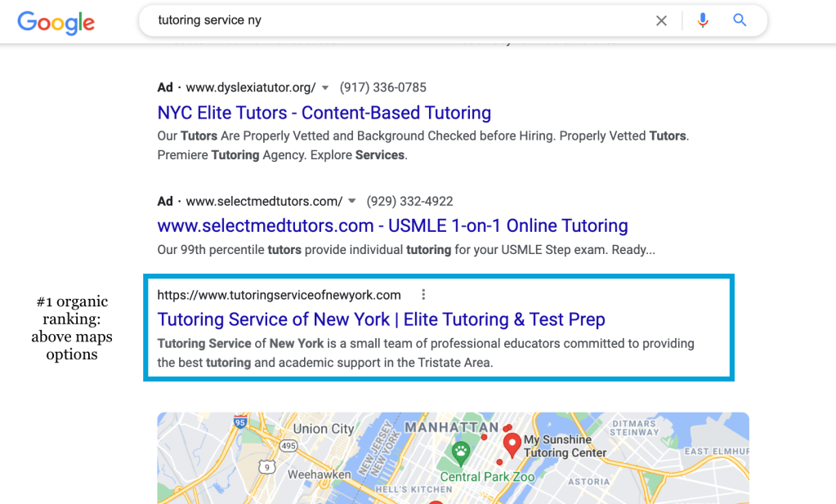Click the Union City label on map
The height and width of the screenshot is (504, 836).
pyautogui.click(x=324, y=429)
